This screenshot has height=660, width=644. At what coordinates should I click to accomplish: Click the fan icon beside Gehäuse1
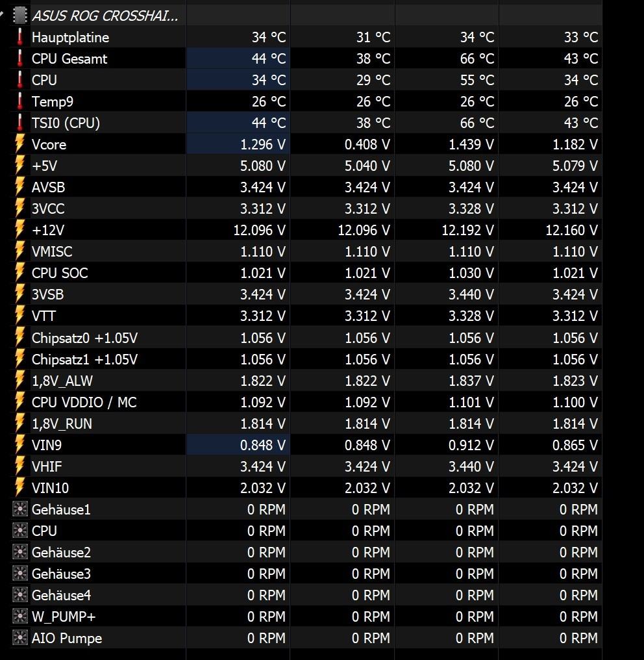[x=19, y=509]
